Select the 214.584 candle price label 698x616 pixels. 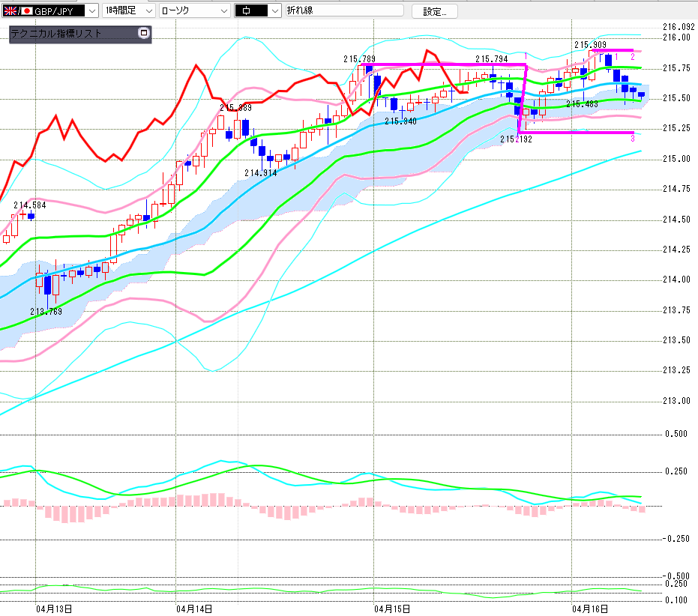(x=30, y=205)
